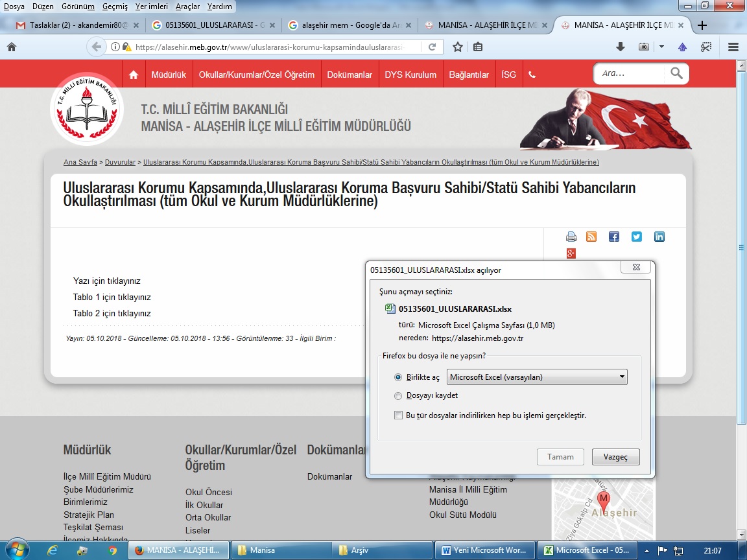The width and height of the screenshot is (747, 560).
Task: Show hidden tray icons arrow in taskbar
Action: (x=646, y=551)
